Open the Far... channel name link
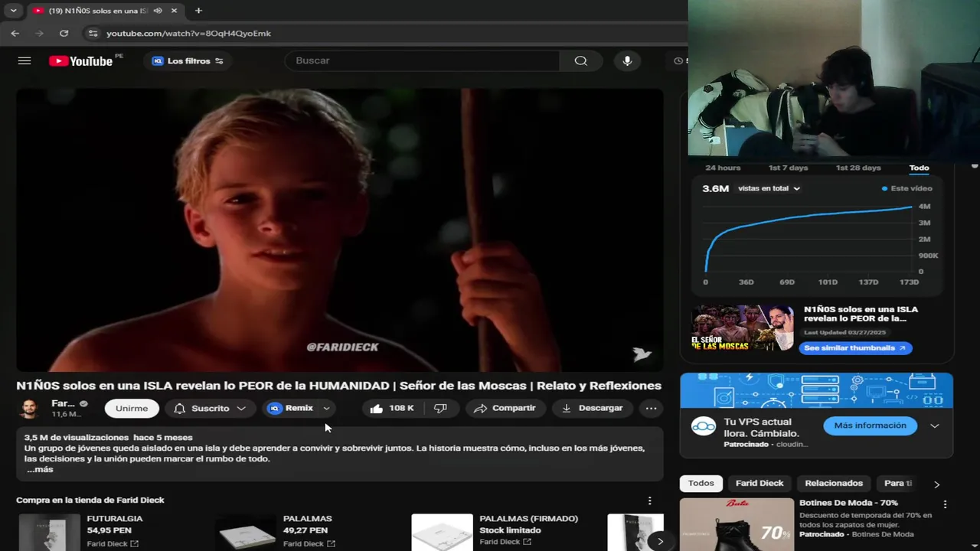Image resolution: width=980 pixels, height=551 pixels. tap(63, 403)
